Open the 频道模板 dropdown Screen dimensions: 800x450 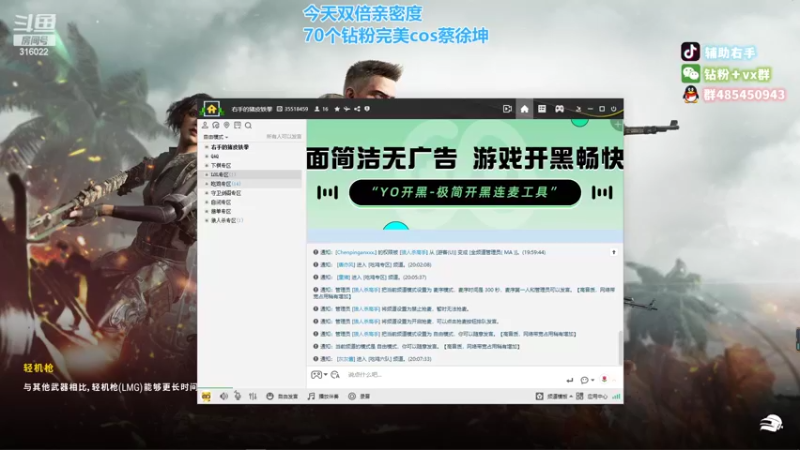pyautogui.click(x=554, y=396)
